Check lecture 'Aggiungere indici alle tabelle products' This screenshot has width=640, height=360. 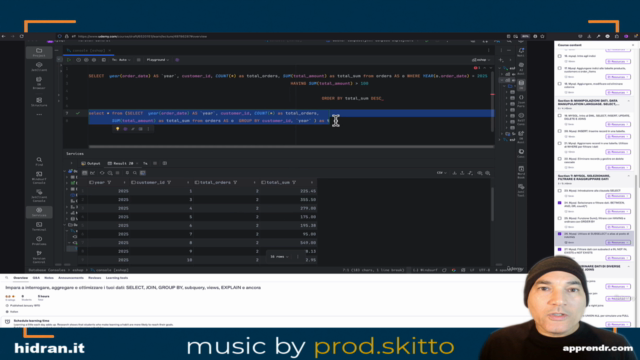pos(560,68)
